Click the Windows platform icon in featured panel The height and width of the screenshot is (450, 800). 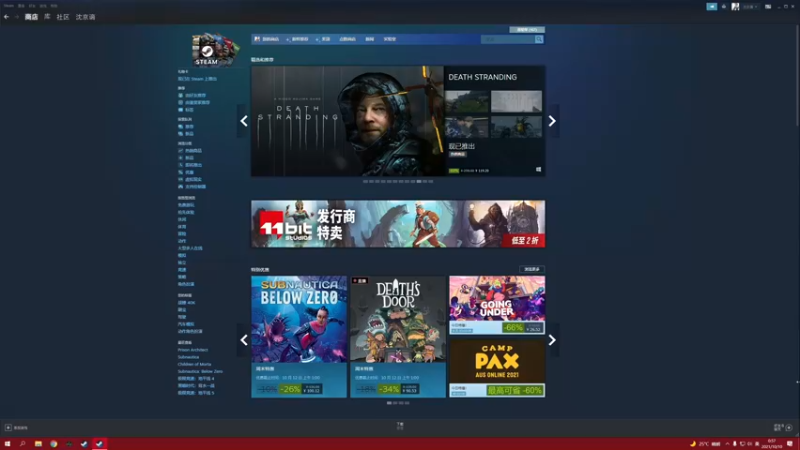[x=538, y=169]
